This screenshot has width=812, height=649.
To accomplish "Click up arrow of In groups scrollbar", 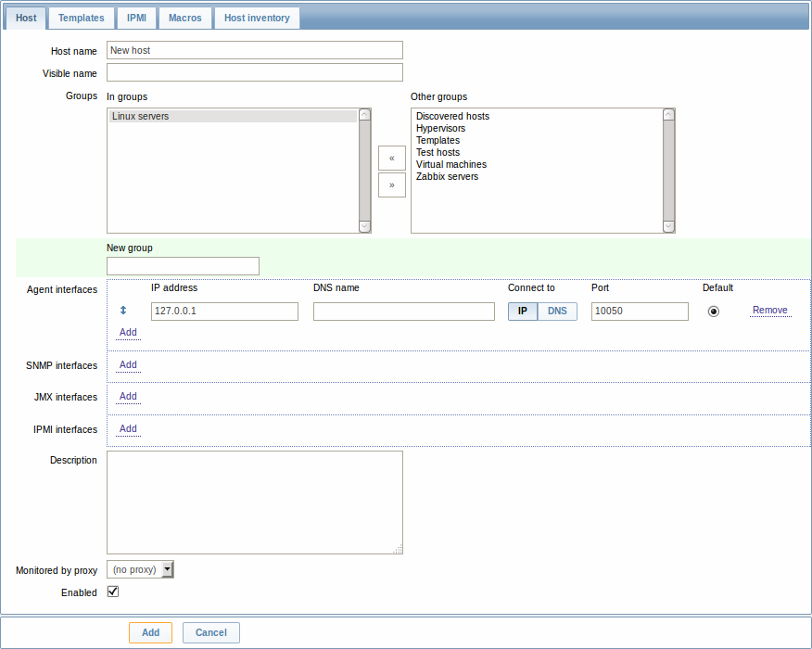I will click(x=364, y=114).
